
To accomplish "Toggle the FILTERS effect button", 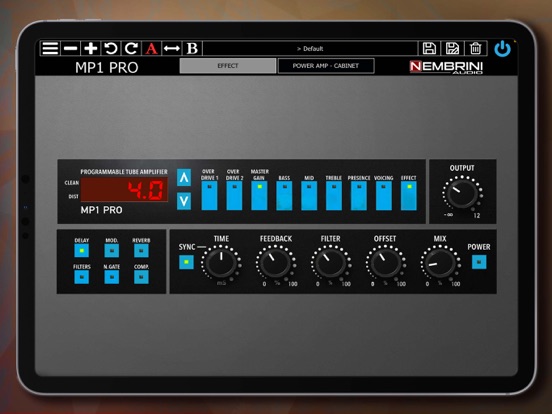I will point(82,277).
